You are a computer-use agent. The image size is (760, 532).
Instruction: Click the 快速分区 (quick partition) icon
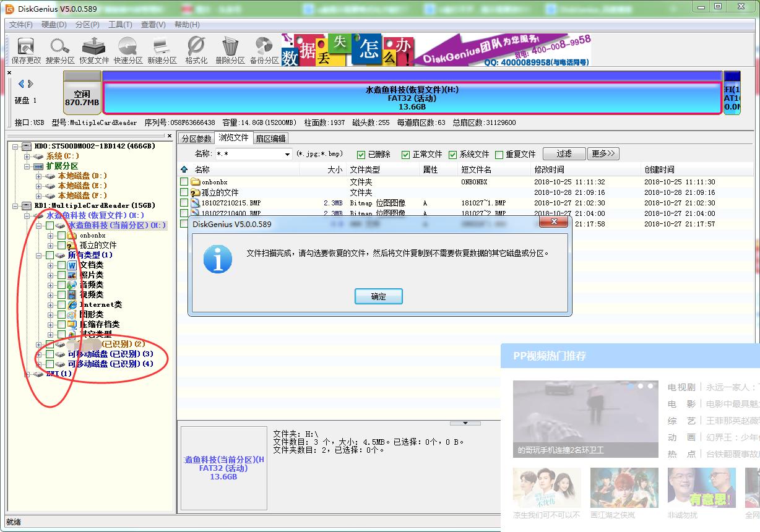click(127, 49)
